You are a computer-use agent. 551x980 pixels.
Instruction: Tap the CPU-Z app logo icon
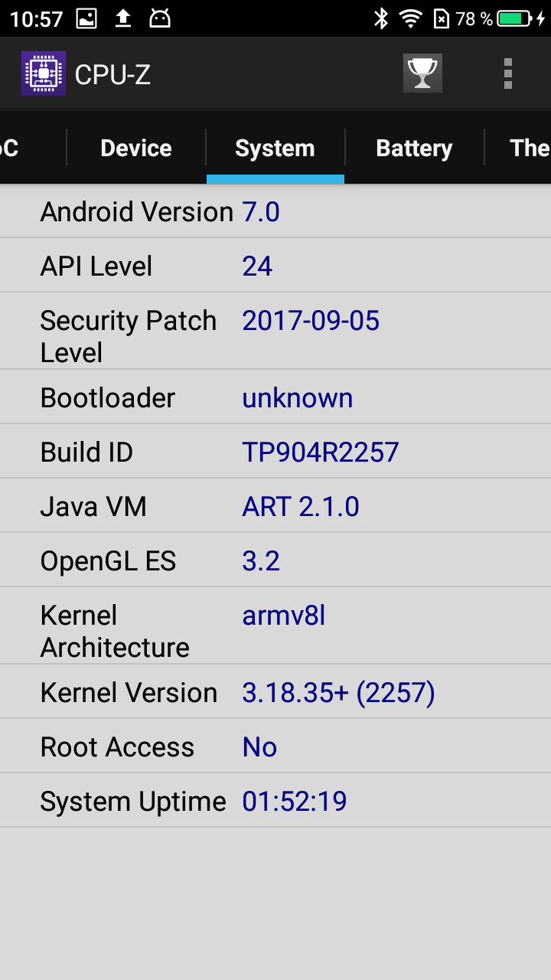(44, 73)
